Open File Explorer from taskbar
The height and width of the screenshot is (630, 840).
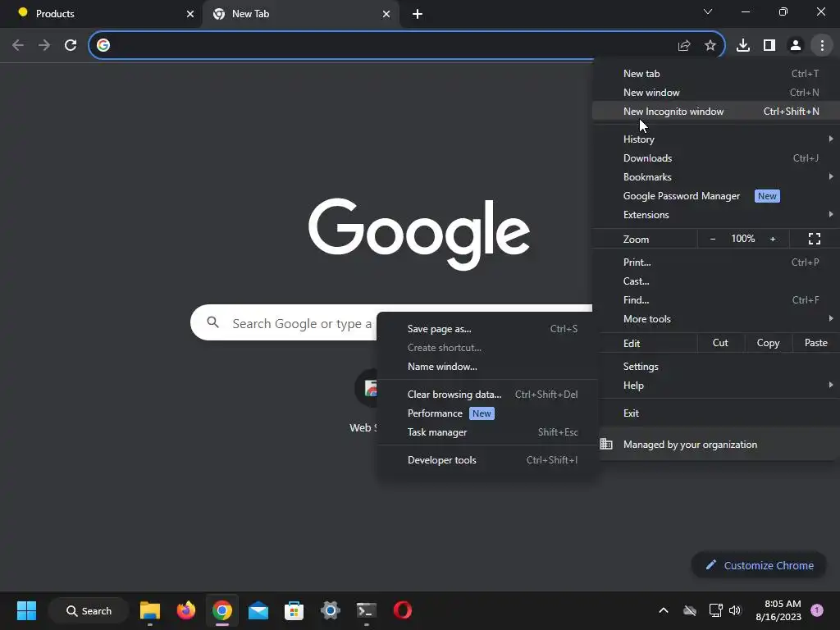pos(150,610)
